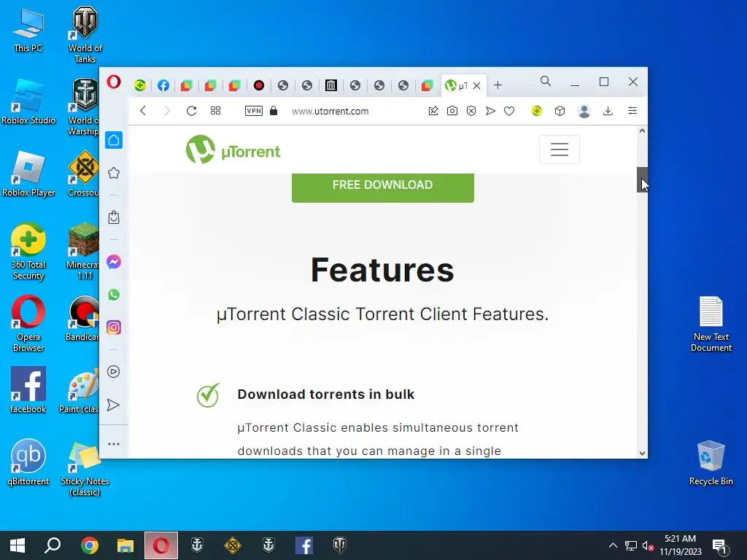Open the ad blocker shield icon
This screenshot has height=560, width=747.
pos(471,111)
